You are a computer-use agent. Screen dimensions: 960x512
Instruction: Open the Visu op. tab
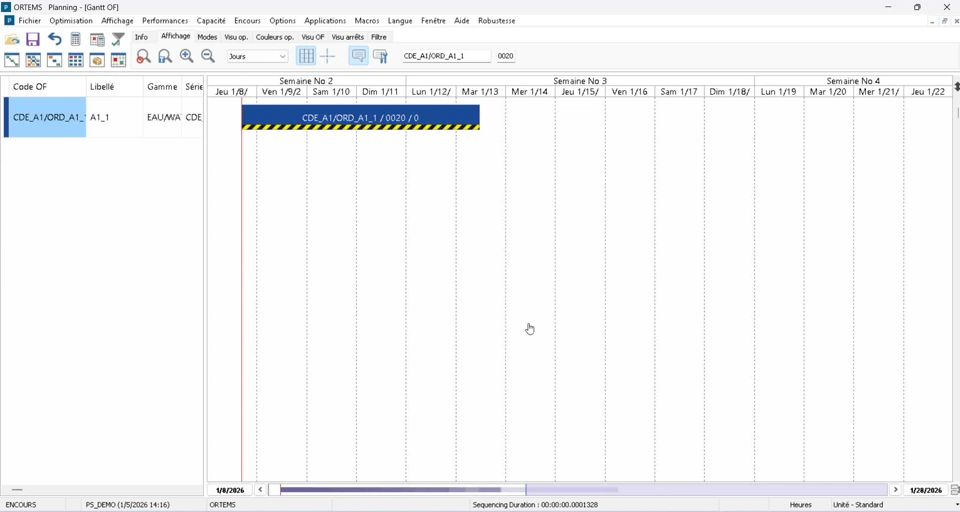(236, 37)
